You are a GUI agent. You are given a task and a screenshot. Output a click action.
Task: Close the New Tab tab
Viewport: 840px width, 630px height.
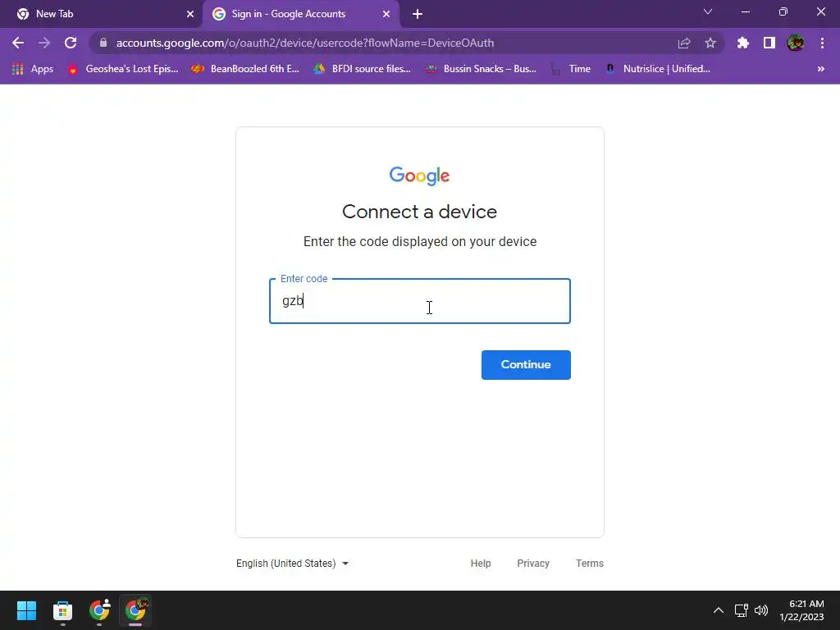(190, 14)
